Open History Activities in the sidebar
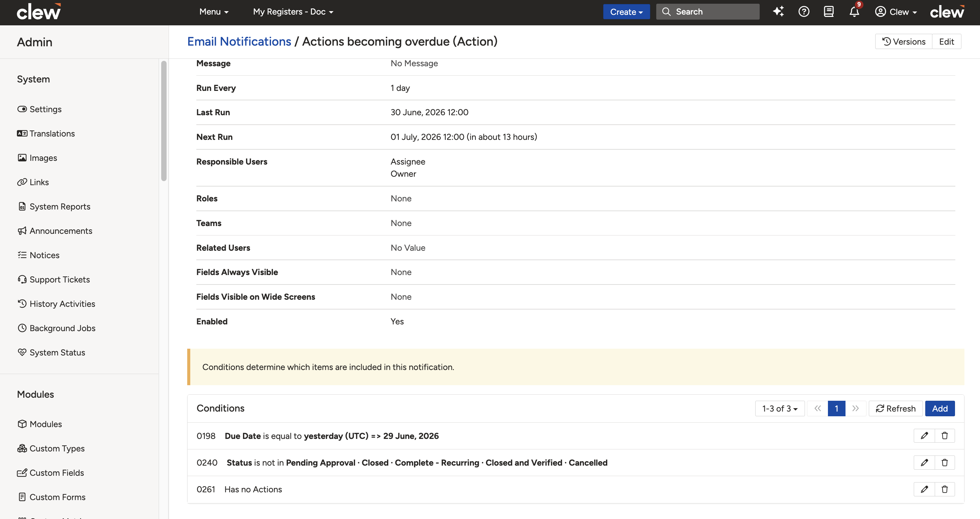 56,304
